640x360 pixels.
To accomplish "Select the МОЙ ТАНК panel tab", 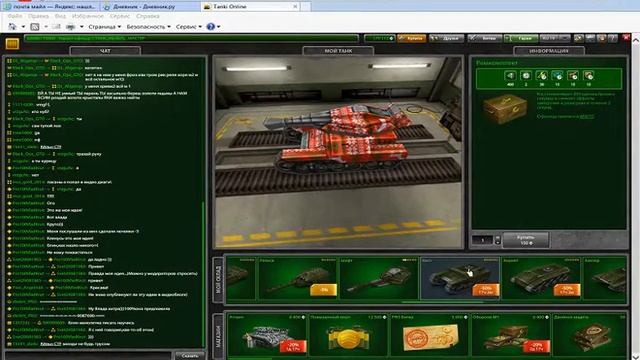I will (338, 51).
